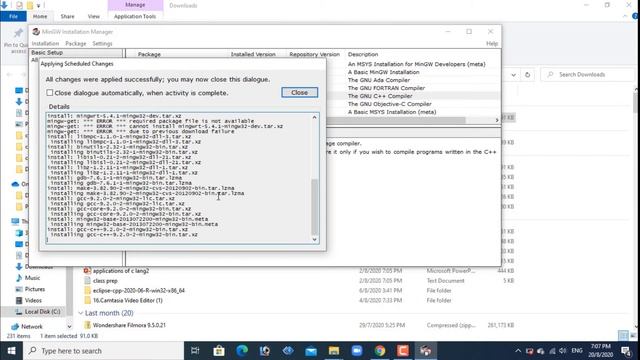Switch to File Explorer taskbar icon
Viewport: 640px width, 360px height.
[334, 351]
